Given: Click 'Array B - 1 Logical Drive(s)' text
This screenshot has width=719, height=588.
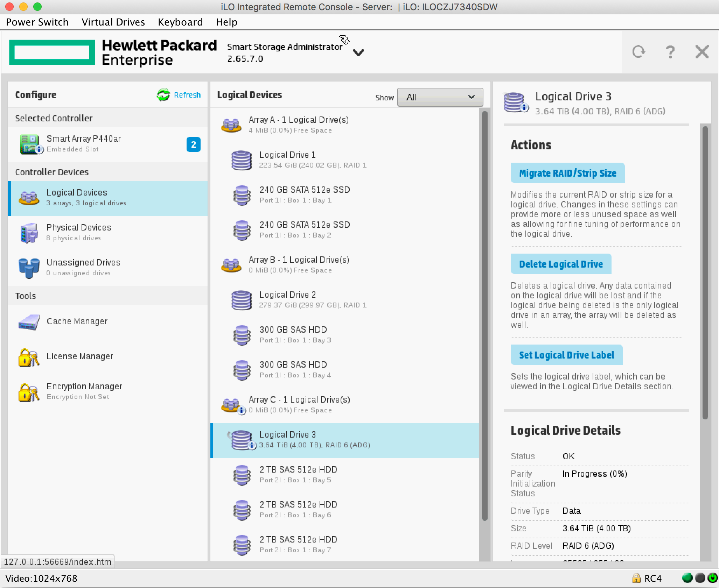Looking at the screenshot, I should point(299,260).
